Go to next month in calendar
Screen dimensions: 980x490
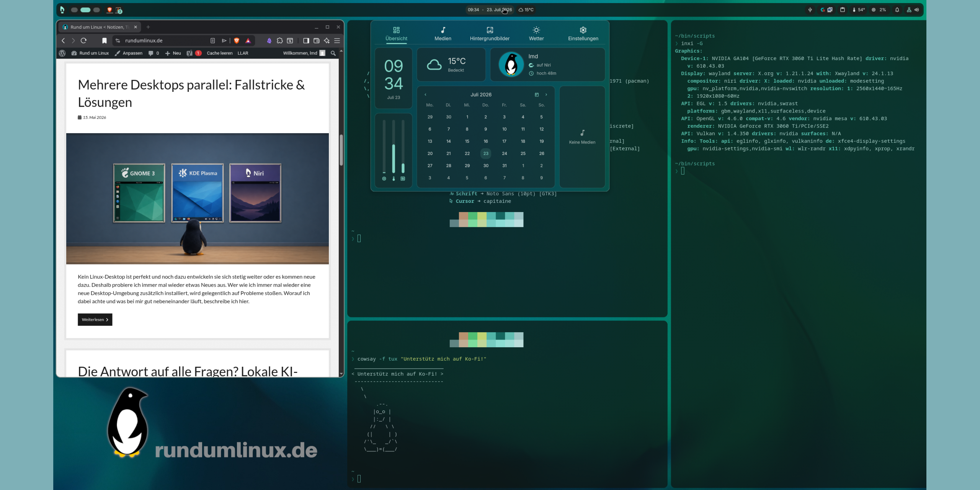click(546, 95)
